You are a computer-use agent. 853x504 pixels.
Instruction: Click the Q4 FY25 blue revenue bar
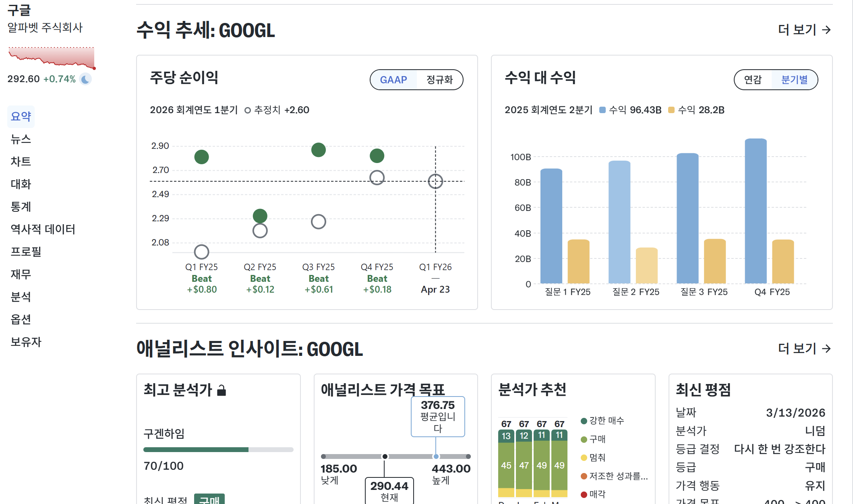click(756, 211)
